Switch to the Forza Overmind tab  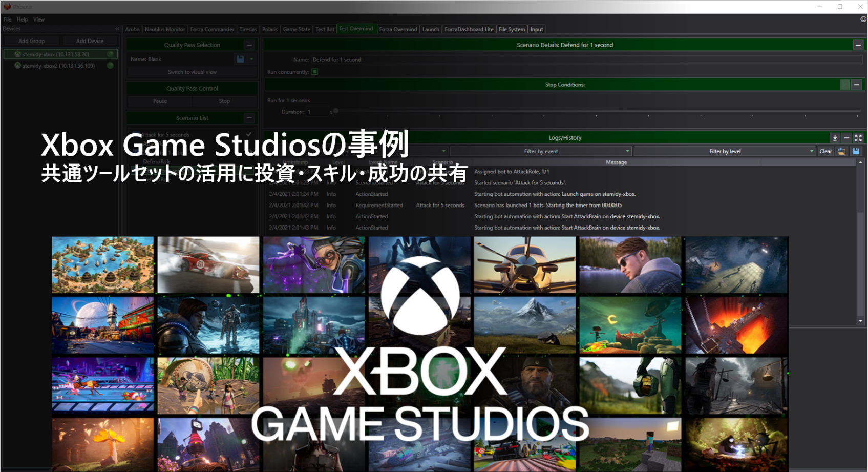click(x=398, y=29)
